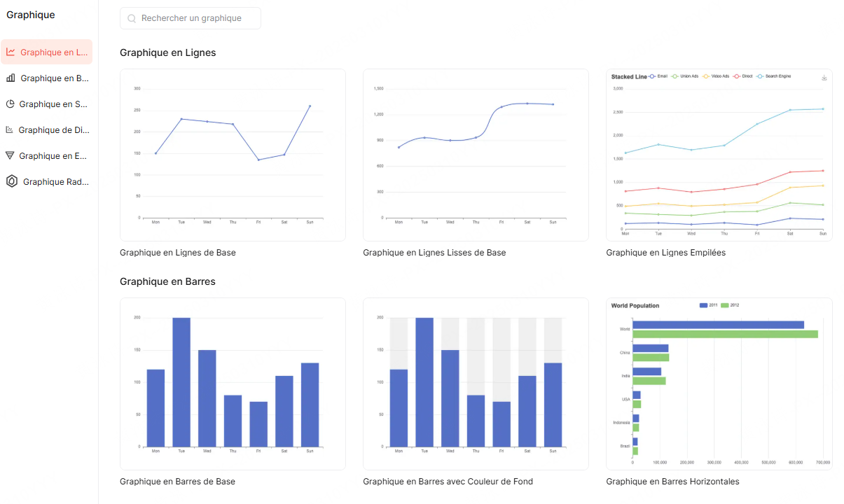Toggle the Video Ads legend entry
Screen dimensions: 844x504
coord(716,76)
